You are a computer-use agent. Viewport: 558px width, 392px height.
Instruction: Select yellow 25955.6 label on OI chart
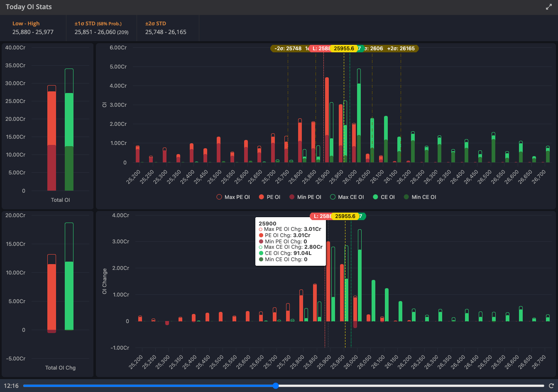(344, 49)
